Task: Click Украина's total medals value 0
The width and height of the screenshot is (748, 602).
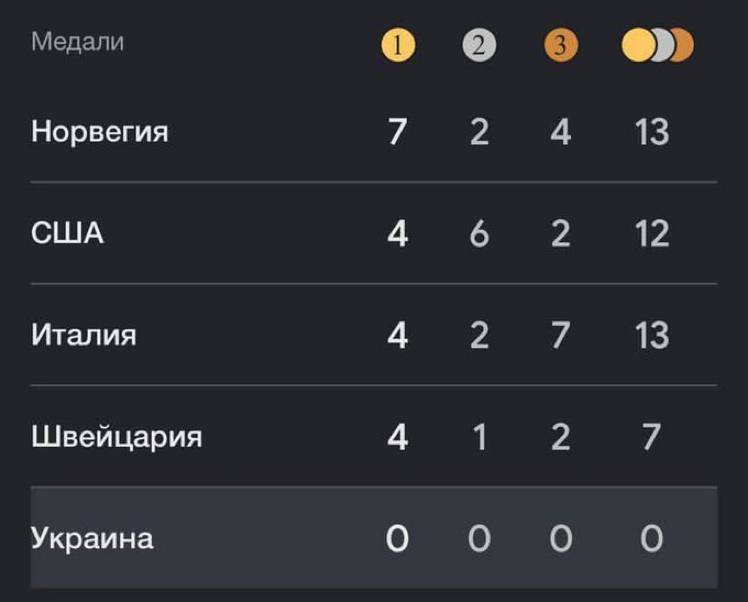Action: 651,538
